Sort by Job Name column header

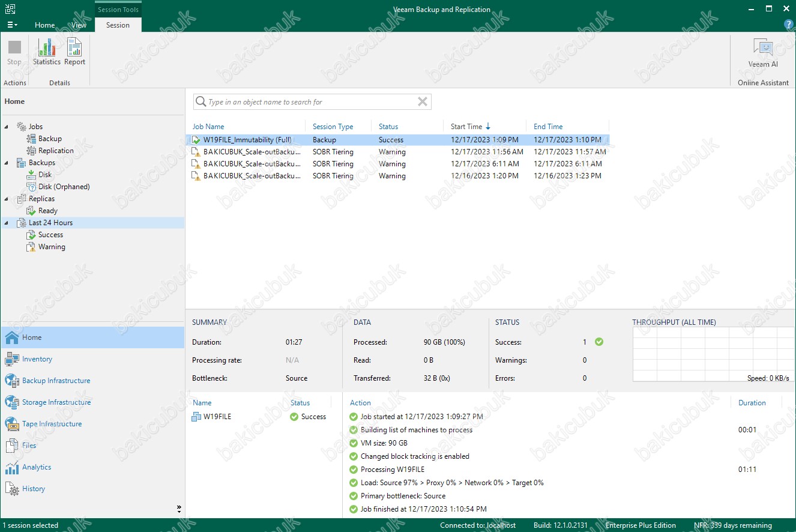click(208, 127)
